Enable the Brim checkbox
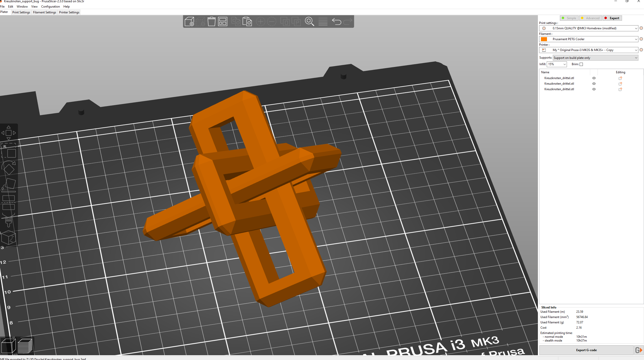 coord(581,64)
